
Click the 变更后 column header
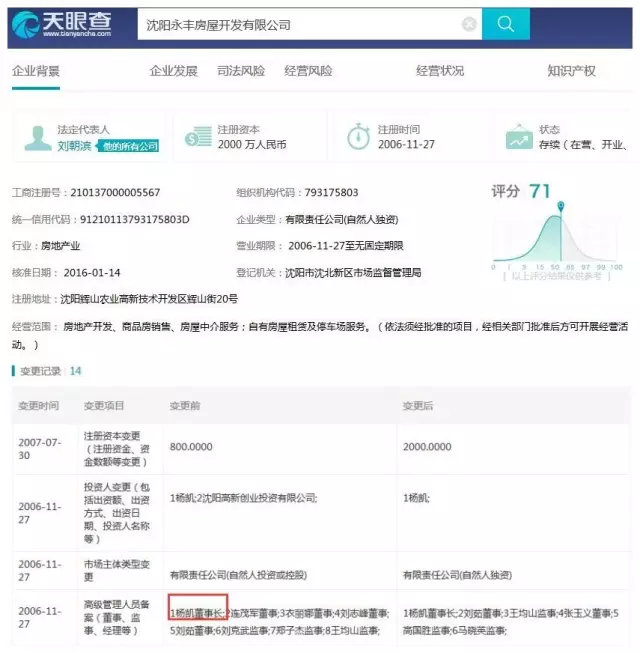(418, 406)
